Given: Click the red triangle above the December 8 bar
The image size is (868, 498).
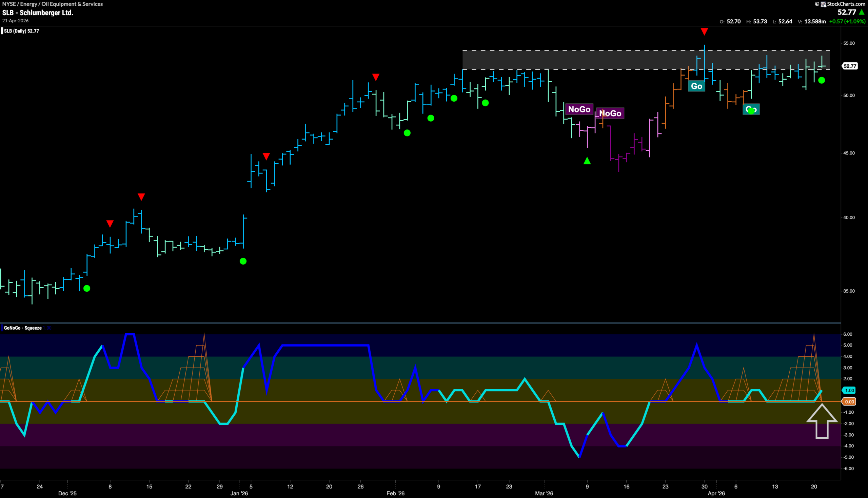Looking at the screenshot, I should [110, 224].
